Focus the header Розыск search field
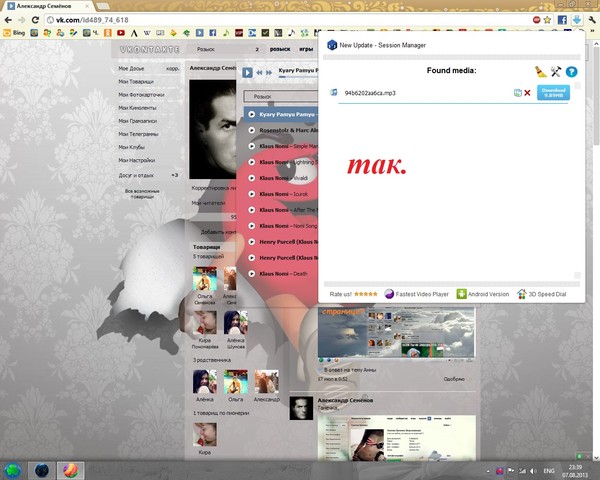Screen dimensions: 600x480 226,49
